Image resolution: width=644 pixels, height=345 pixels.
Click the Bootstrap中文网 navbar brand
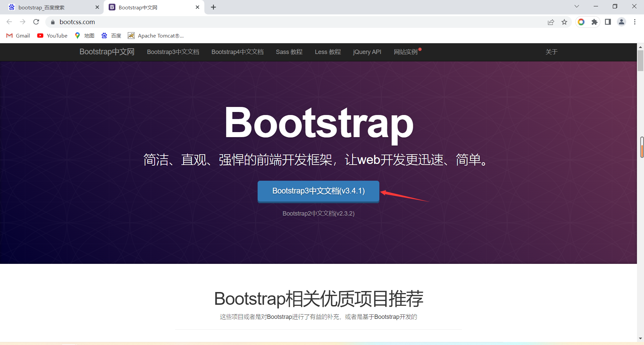[107, 52]
